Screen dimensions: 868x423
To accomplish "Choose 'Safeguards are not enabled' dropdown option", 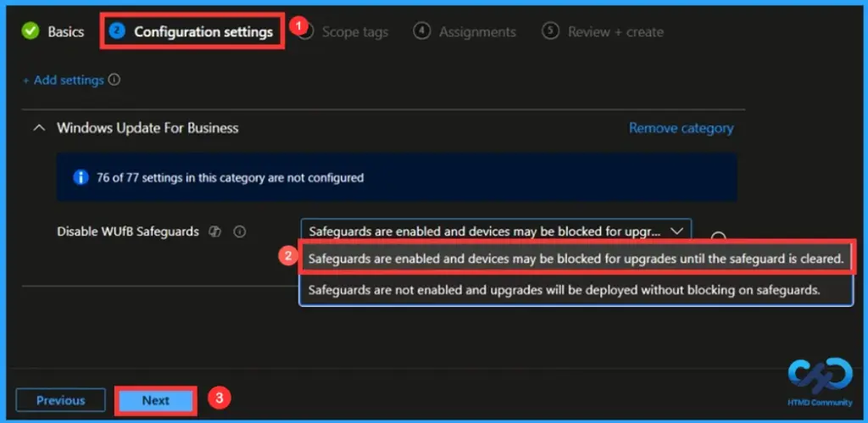I will (x=576, y=290).
